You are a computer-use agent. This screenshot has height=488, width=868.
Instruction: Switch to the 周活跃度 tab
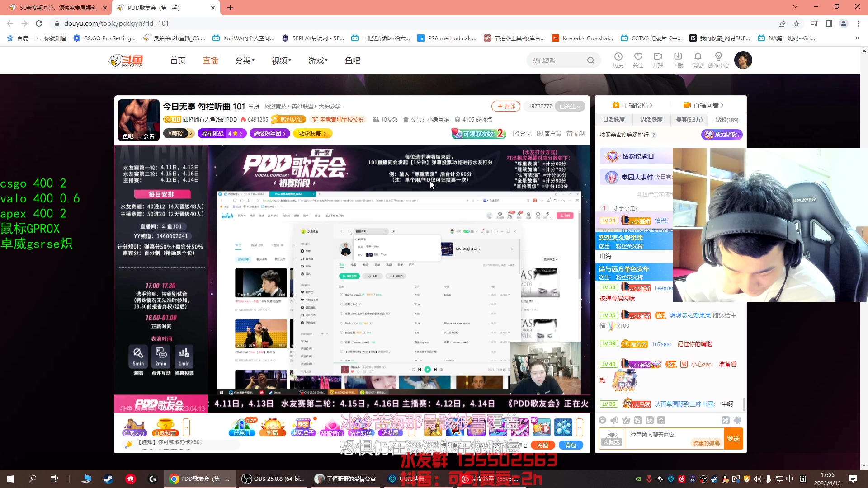click(x=651, y=120)
